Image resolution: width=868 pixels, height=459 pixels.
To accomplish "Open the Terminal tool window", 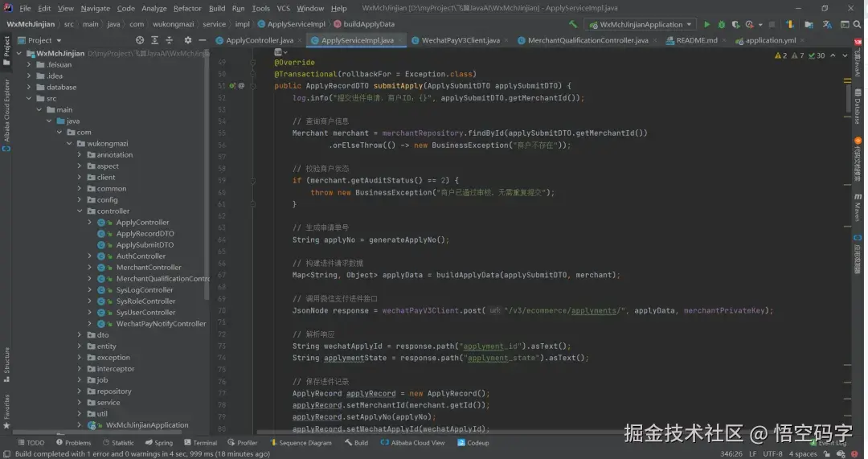I will pyautogui.click(x=200, y=443).
